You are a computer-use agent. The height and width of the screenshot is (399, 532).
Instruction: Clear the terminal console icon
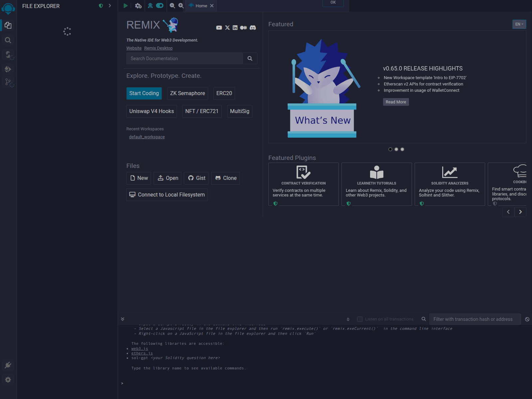[527, 319]
